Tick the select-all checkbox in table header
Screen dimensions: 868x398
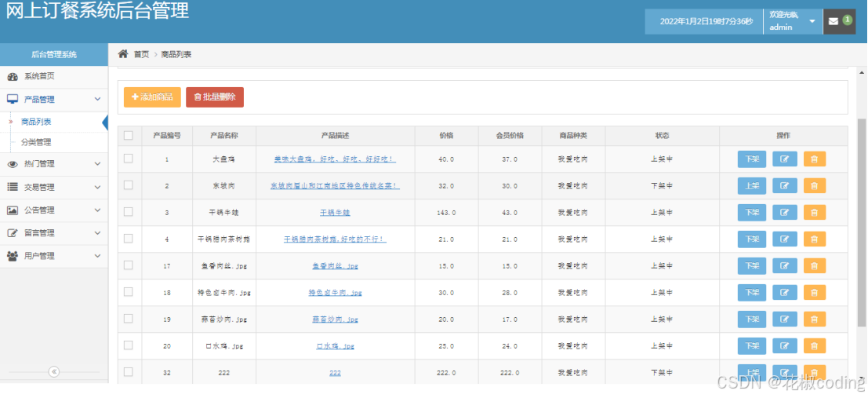[x=129, y=135]
